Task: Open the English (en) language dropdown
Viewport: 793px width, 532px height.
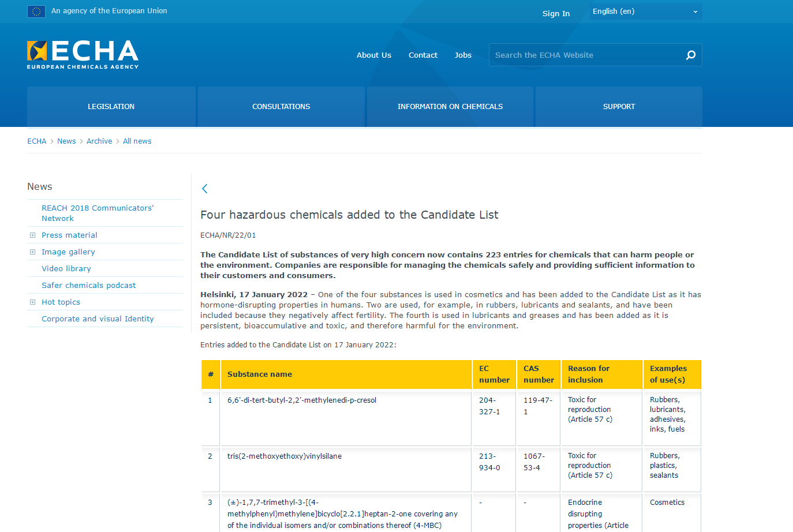Action: pyautogui.click(x=646, y=12)
